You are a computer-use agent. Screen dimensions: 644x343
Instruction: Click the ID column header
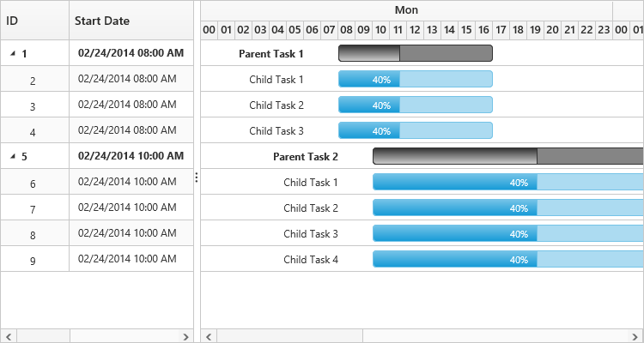tap(34, 20)
